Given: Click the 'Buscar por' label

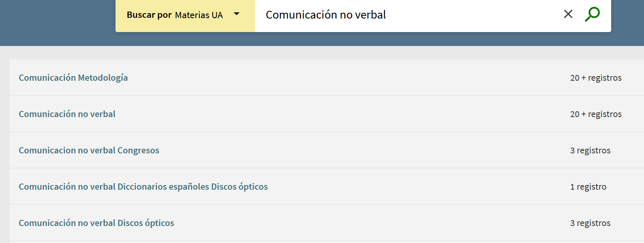Looking at the screenshot, I should (149, 15).
